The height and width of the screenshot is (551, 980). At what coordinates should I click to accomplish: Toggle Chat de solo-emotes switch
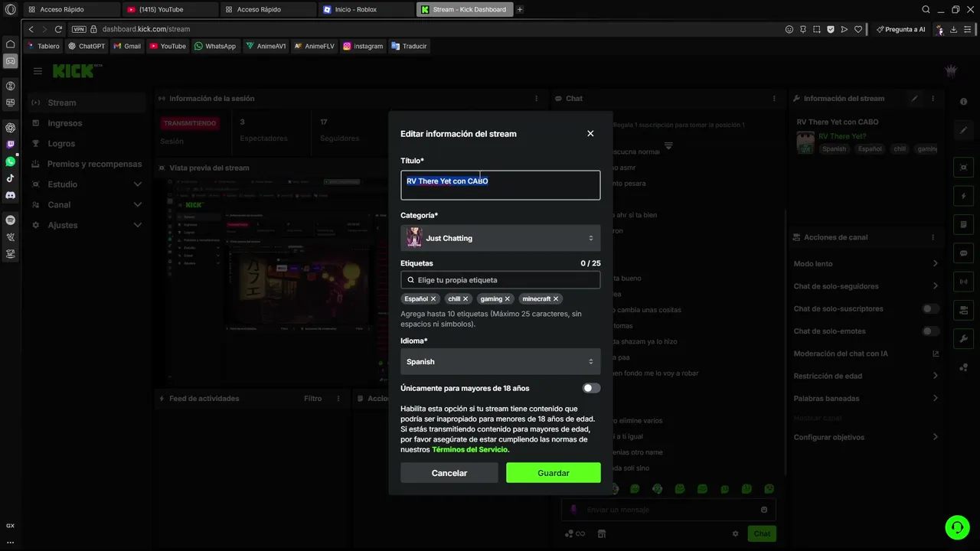[930, 331]
